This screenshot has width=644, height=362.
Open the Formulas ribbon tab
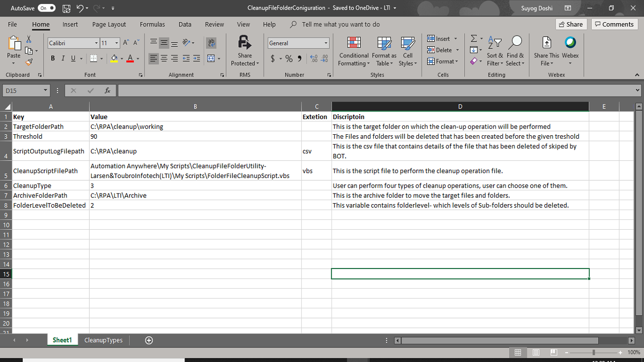coord(152,24)
